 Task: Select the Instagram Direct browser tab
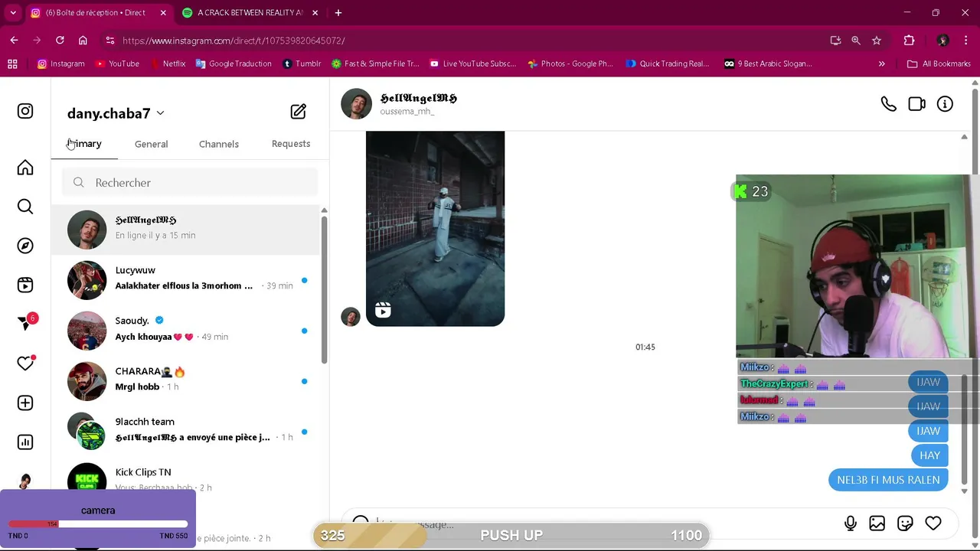coord(99,13)
